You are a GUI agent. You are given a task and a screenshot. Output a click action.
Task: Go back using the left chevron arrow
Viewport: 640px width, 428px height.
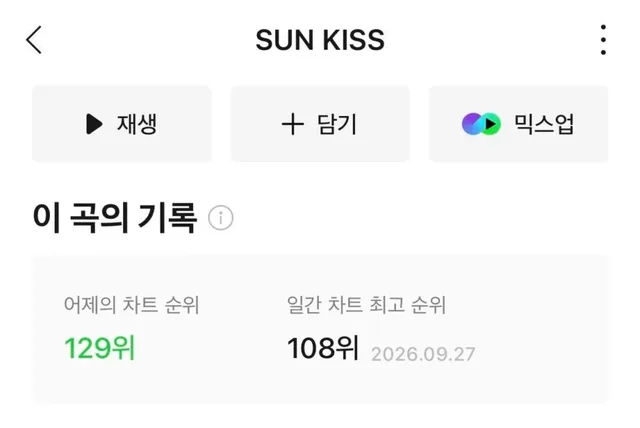pos(34,40)
